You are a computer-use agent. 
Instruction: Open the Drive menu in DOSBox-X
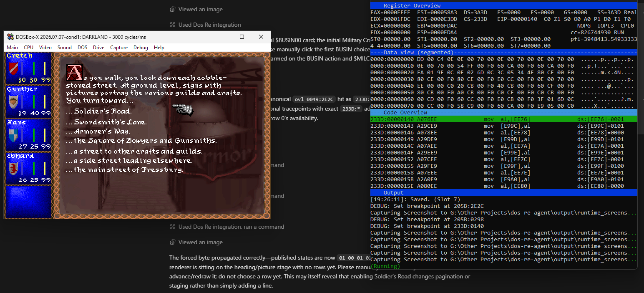(99, 48)
